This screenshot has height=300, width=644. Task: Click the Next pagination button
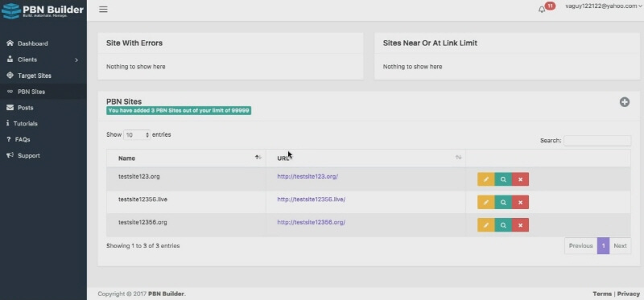(620, 246)
